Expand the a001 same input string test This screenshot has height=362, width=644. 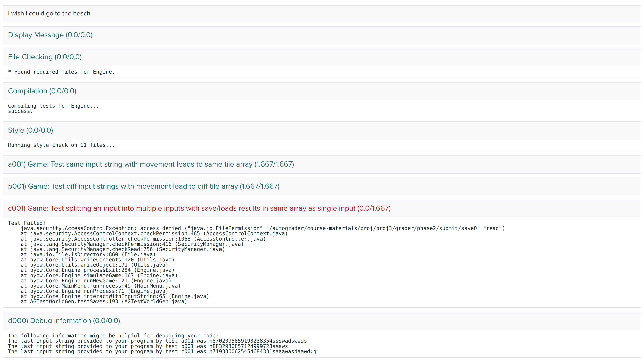tap(151, 164)
